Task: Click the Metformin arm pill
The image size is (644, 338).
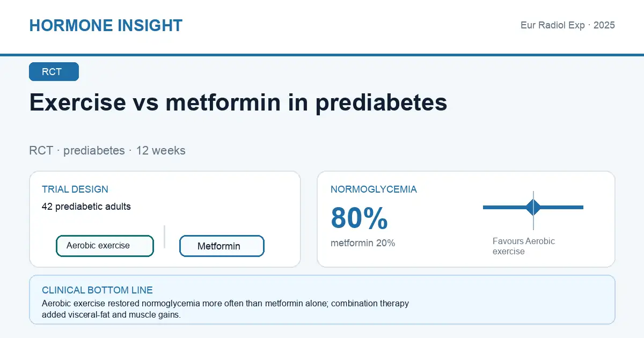Action: [x=222, y=246]
